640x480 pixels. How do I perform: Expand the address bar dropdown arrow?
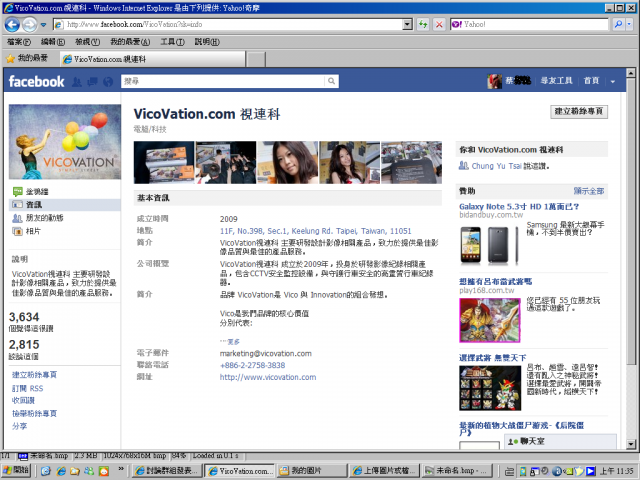point(407,24)
